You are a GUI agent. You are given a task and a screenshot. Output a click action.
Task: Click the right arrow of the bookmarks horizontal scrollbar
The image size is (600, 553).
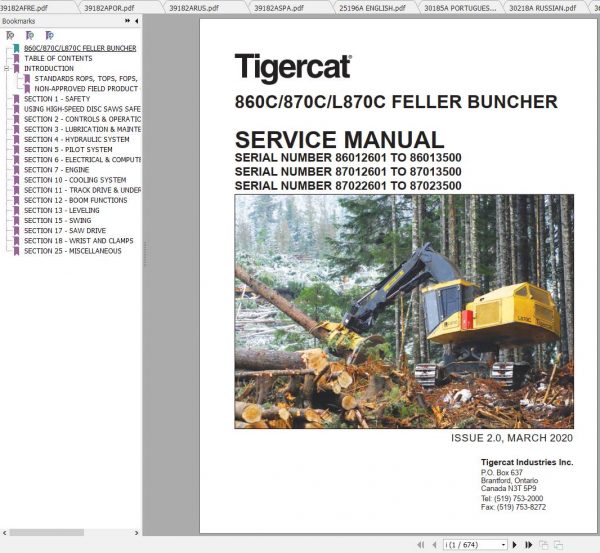click(137, 533)
